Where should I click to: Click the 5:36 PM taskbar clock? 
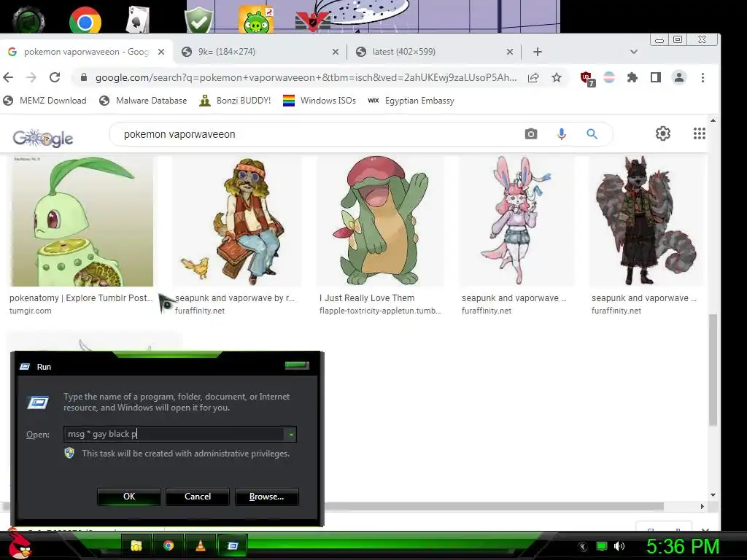(x=682, y=547)
